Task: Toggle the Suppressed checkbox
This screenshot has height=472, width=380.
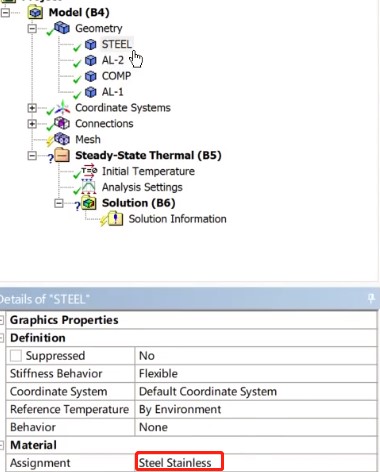Action: [16, 356]
